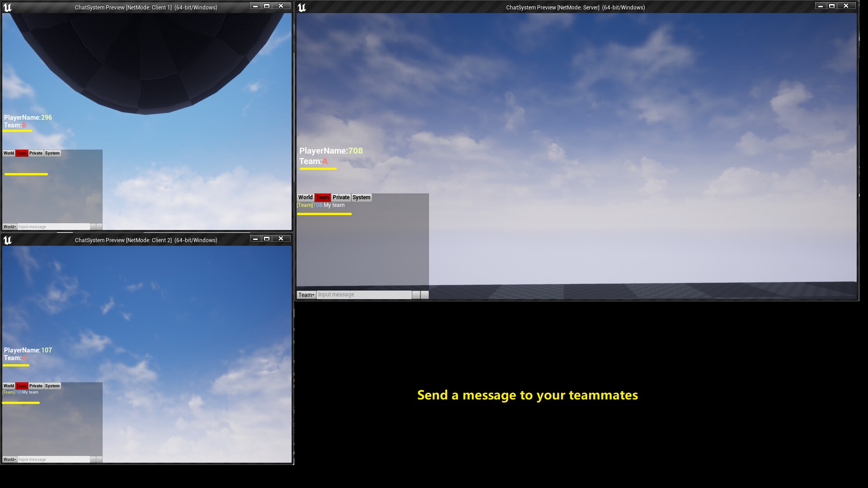
Task: Click the Team message from 708 in Server chat
Action: (x=321, y=205)
